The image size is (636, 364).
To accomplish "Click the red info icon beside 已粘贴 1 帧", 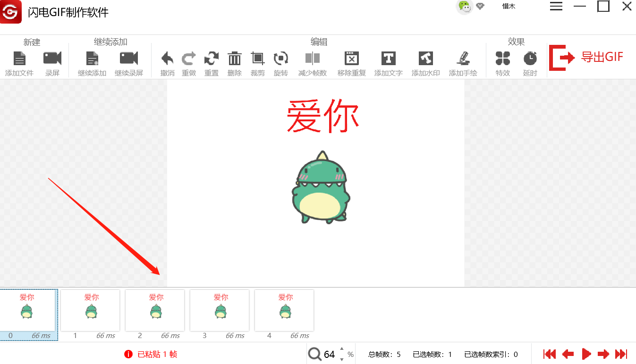I will [128, 354].
